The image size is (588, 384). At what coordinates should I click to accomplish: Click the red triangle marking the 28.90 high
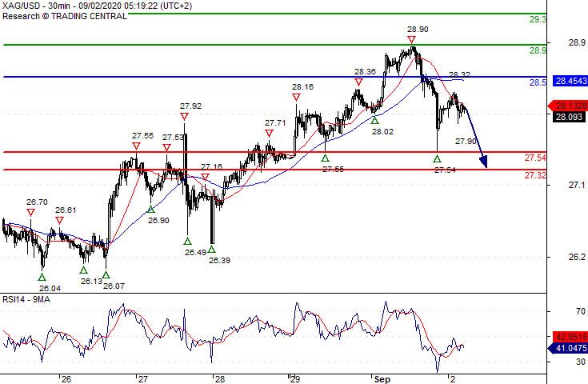pyautogui.click(x=412, y=40)
